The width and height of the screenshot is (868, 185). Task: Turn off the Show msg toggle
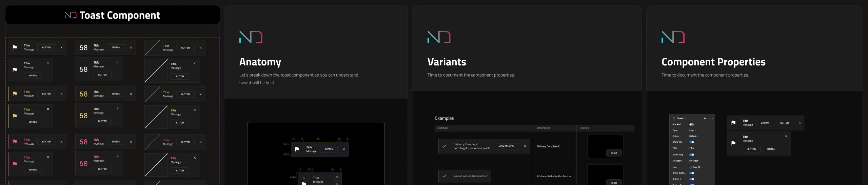click(692, 155)
